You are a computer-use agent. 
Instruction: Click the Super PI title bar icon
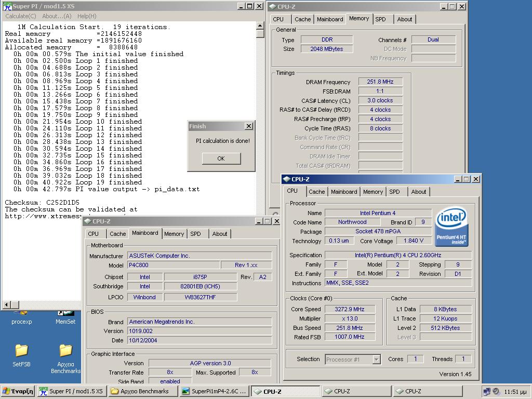point(7,6)
